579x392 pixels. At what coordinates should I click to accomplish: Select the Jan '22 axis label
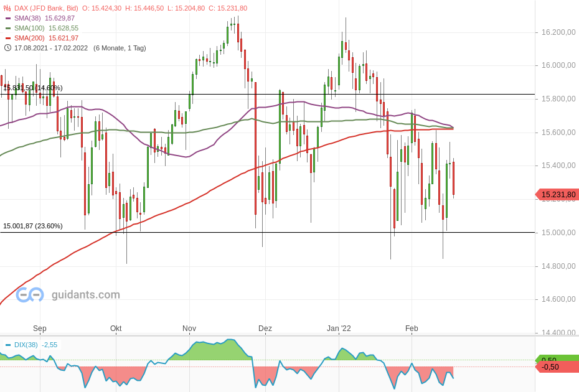(339, 329)
